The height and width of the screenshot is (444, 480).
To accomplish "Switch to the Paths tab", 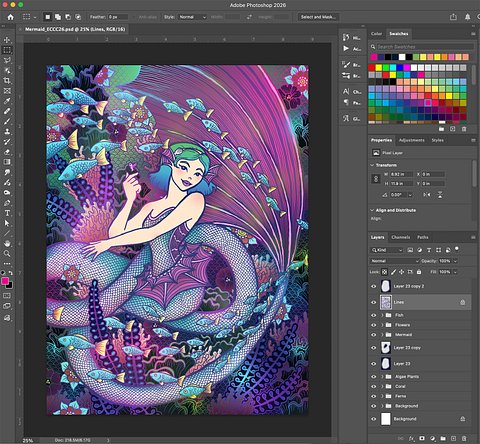I will click(x=423, y=237).
